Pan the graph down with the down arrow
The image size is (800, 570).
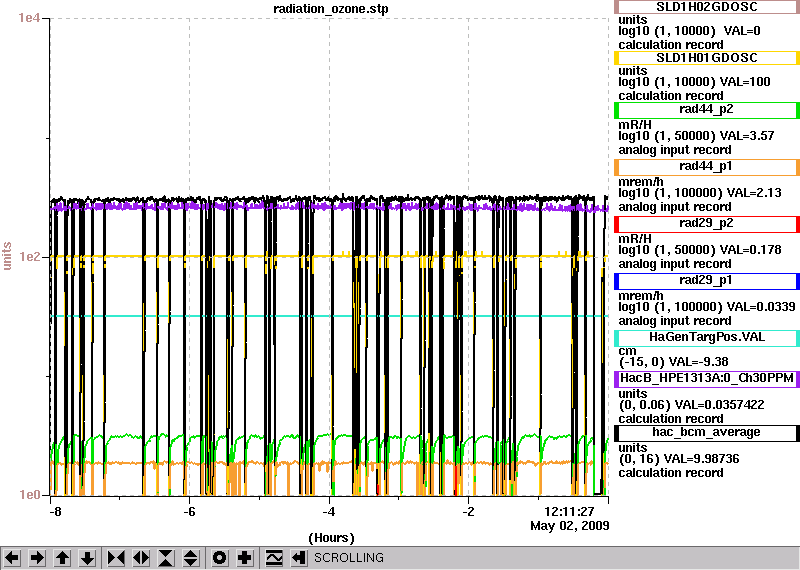point(87,558)
